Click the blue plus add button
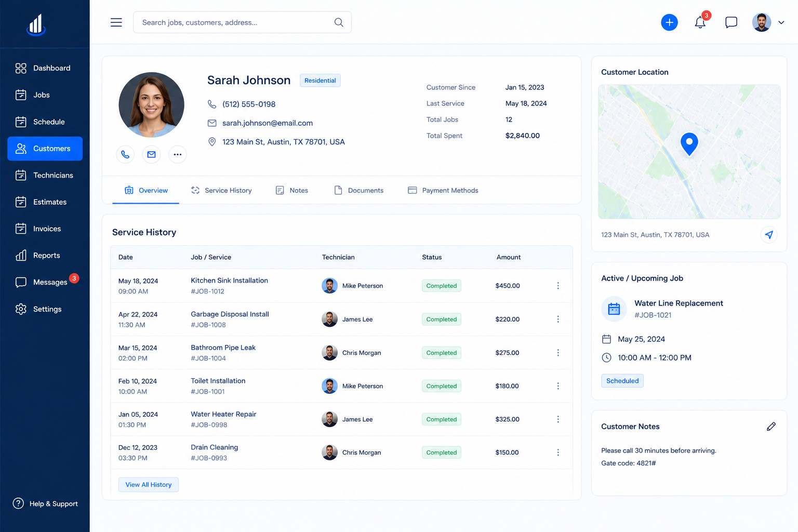 [x=669, y=22]
